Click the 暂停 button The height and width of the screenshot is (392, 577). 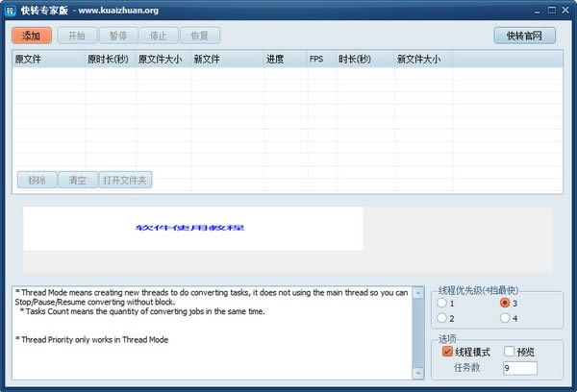coord(118,36)
